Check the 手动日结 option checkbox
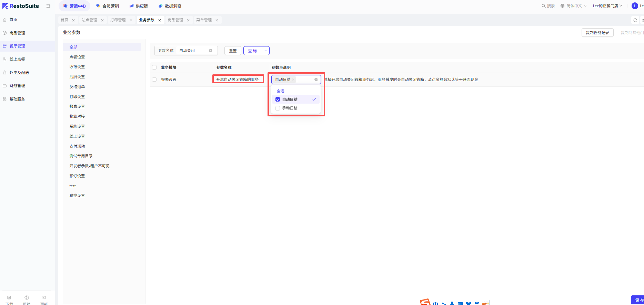 [278, 108]
